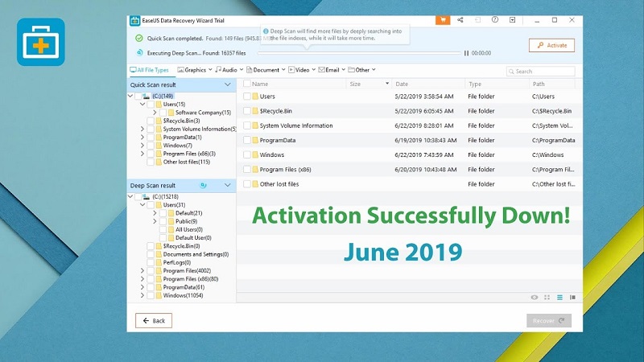Select ProgramData(1) in Quick Scan tree
This screenshot has height=362, width=644.
tap(182, 137)
